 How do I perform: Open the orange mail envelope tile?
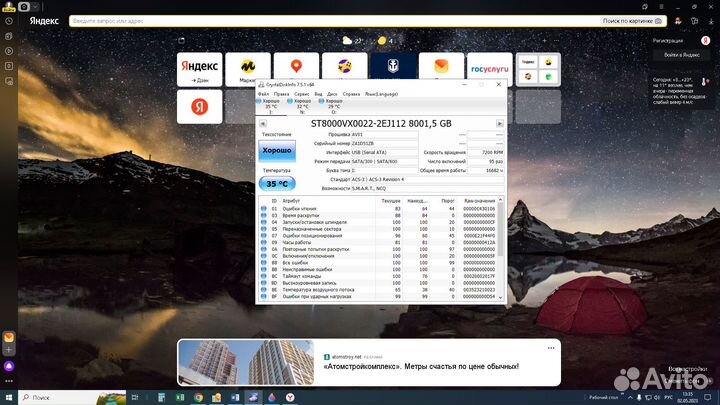[441, 66]
